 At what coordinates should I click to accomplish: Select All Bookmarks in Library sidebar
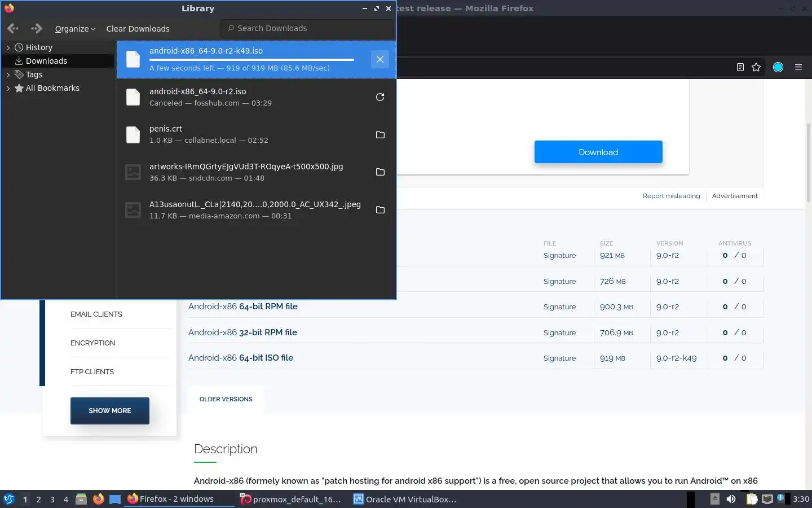[52, 88]
